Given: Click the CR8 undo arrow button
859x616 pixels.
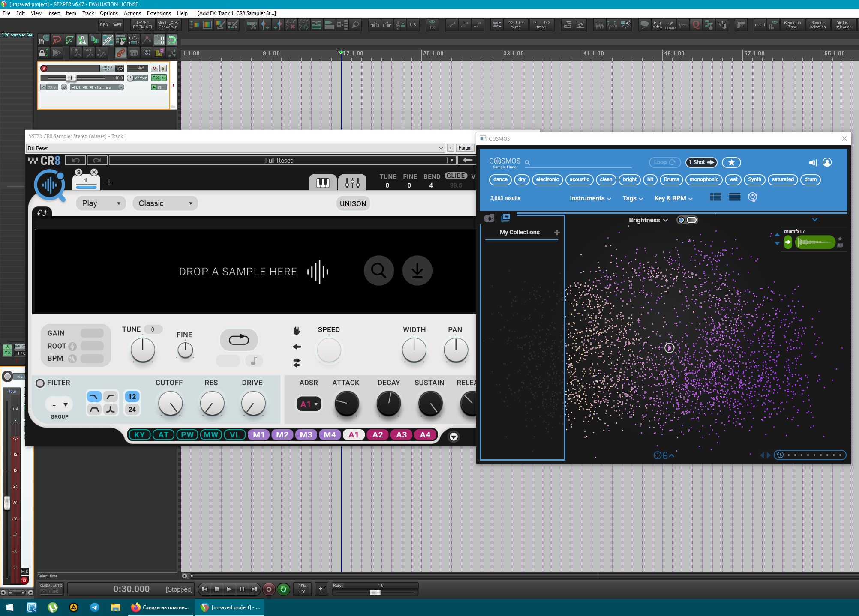Looking at the screenshot, I should coord(75,160).
